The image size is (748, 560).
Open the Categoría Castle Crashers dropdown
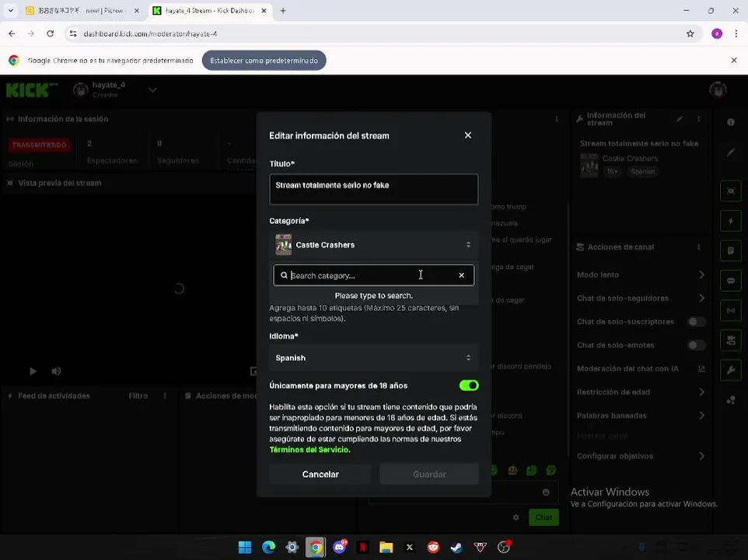pyautogui.click(x=373, y=245)
